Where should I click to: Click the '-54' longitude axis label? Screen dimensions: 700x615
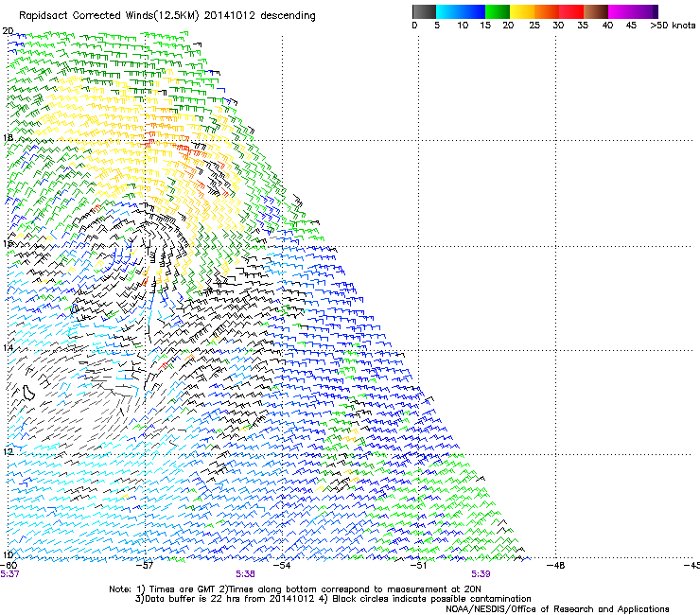point(282,566)
